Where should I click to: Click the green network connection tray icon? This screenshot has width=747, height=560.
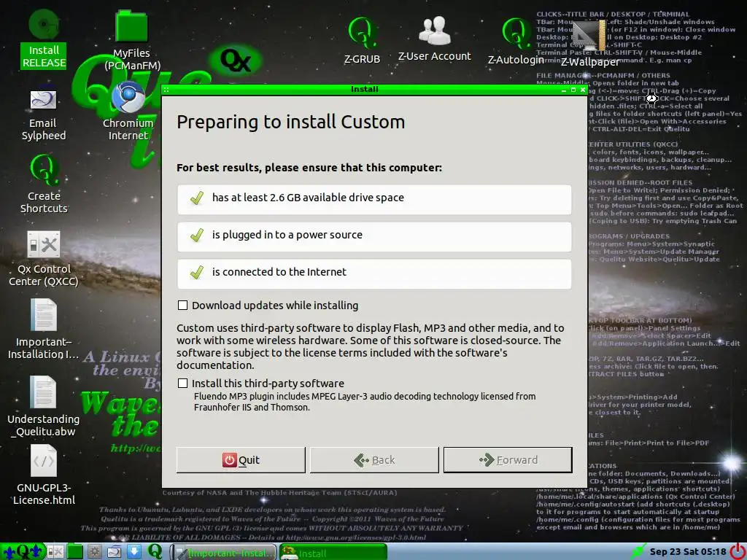(x=638, y=551)
